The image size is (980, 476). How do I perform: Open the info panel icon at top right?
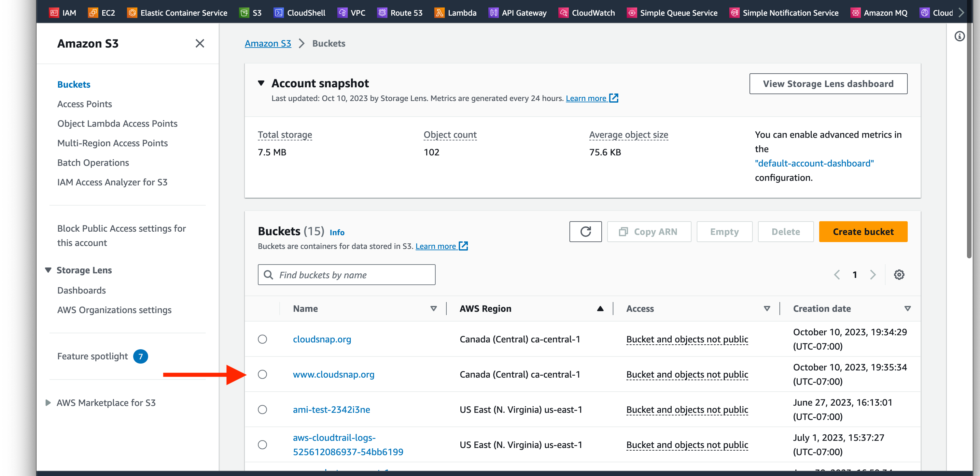pos(959,36)
